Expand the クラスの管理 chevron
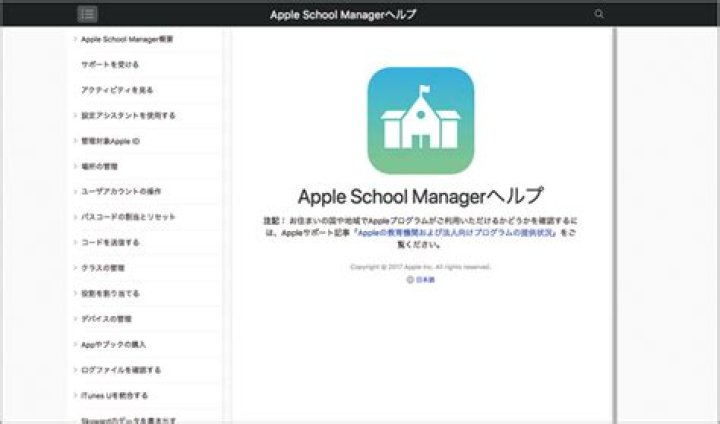Viewport: 720px width, 424px height. (75, 267)
